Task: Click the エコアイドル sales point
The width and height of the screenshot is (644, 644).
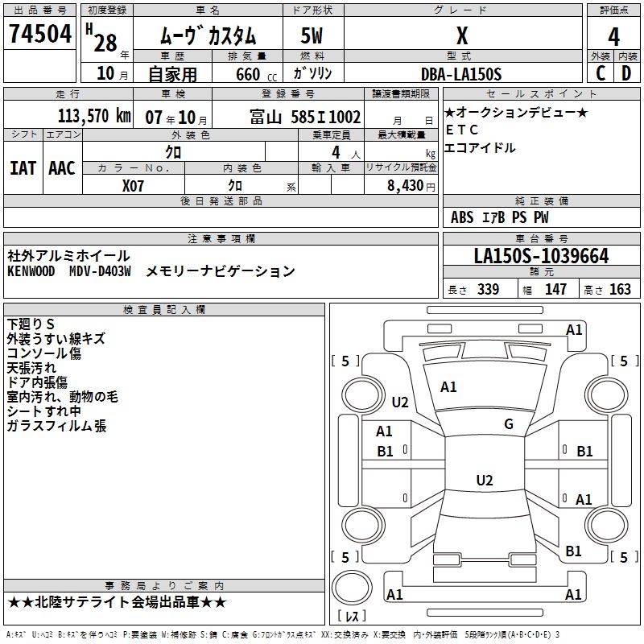Action: 480,148
